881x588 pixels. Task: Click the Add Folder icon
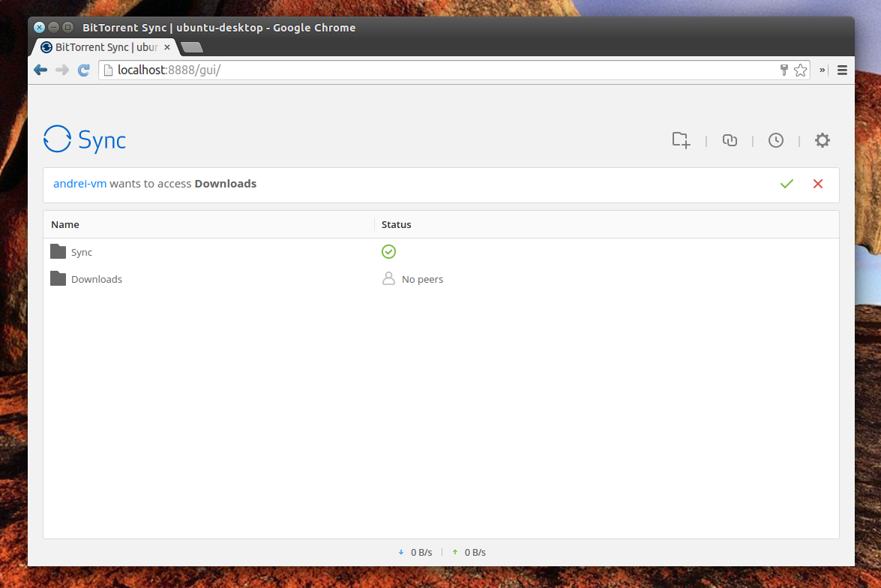pyautogui.click(x=681, y=140)
